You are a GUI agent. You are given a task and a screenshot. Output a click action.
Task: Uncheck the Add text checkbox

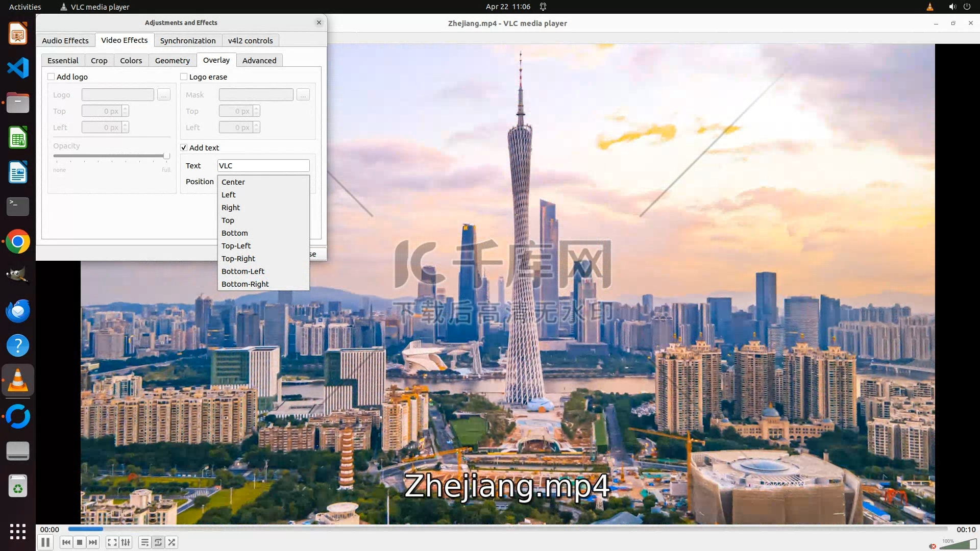[x=184, y=148]
